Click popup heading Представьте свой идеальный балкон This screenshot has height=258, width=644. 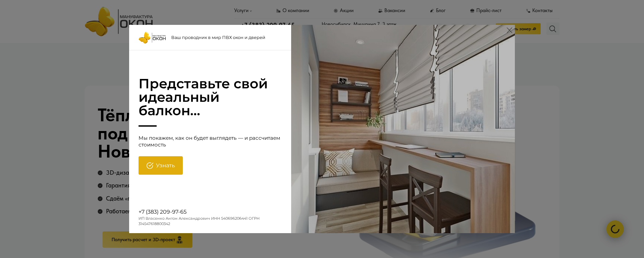(203, 97)
